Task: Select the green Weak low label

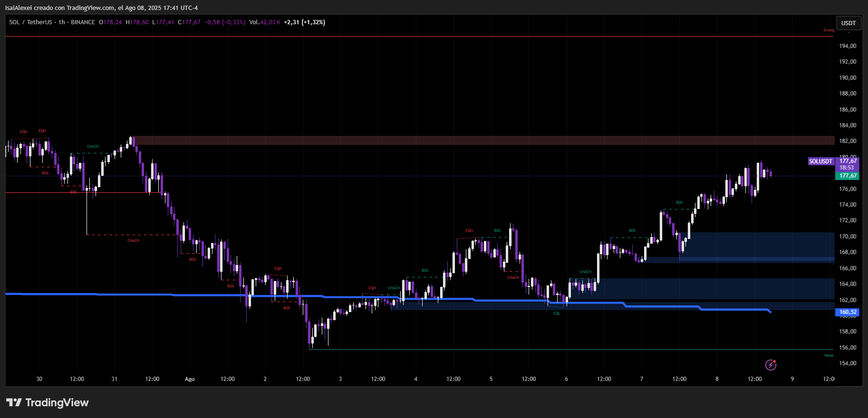Action: coord(829,355)
